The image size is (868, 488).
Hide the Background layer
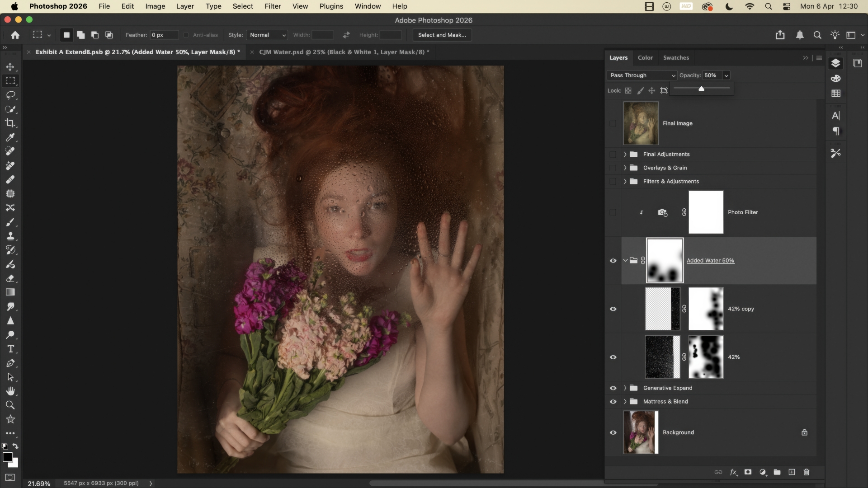(x=613, y=432)
